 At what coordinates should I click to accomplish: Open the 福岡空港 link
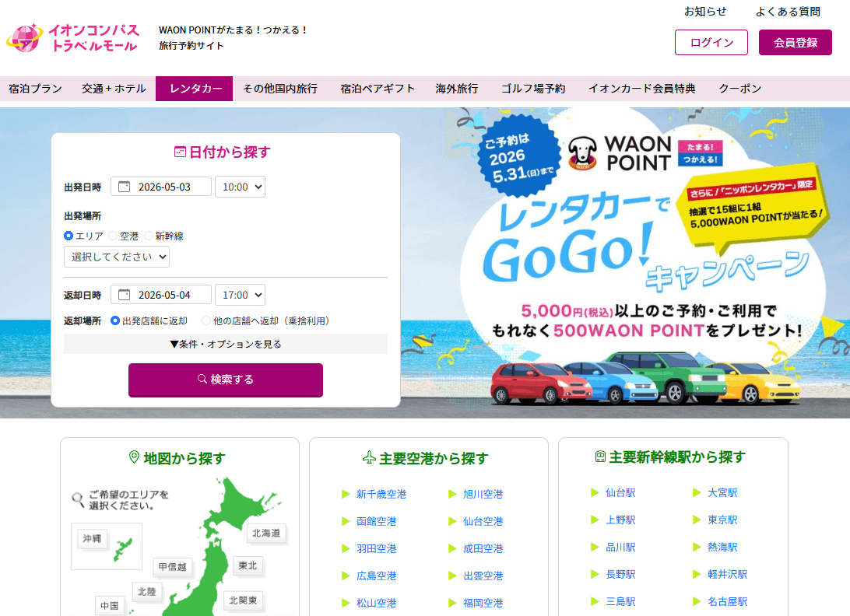(x=483, y=603)
